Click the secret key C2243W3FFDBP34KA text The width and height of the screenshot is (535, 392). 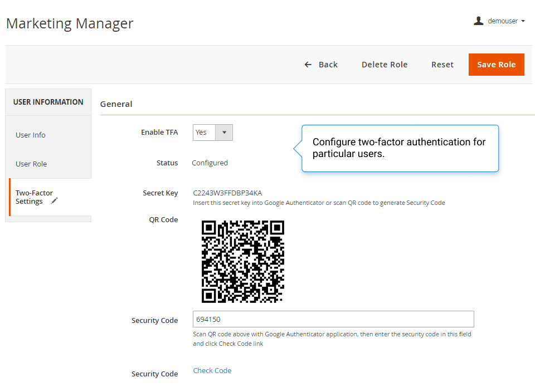227,193
